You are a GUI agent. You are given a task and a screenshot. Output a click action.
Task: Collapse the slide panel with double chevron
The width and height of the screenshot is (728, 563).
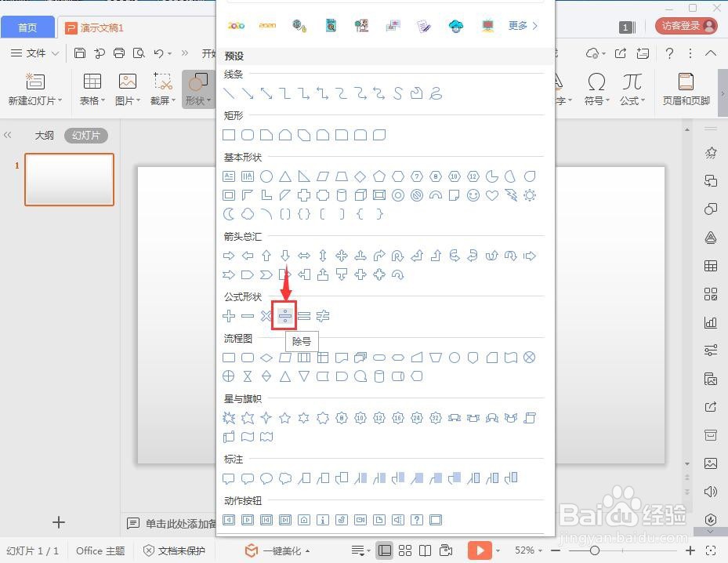[7, 135]
